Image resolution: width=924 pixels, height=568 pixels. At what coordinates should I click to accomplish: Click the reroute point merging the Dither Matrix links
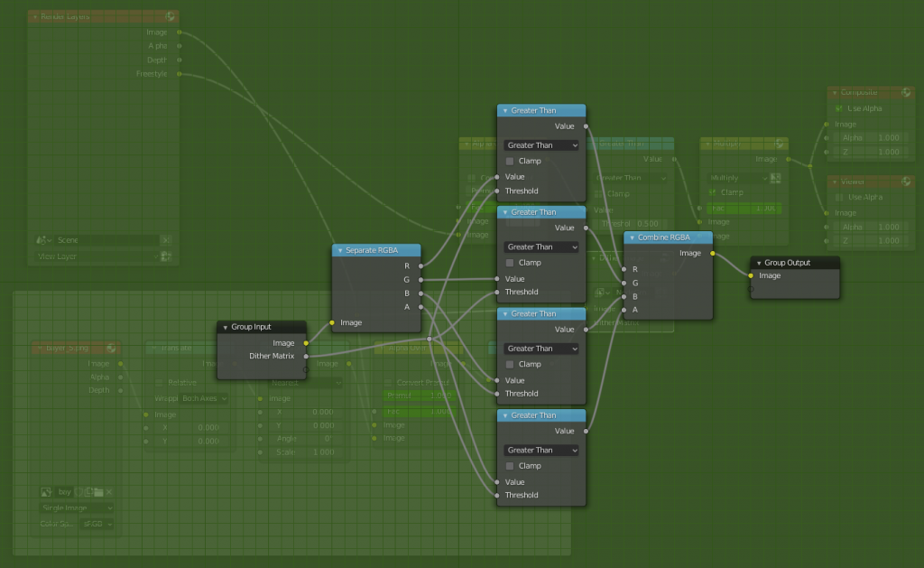click(x=430, y=339)
